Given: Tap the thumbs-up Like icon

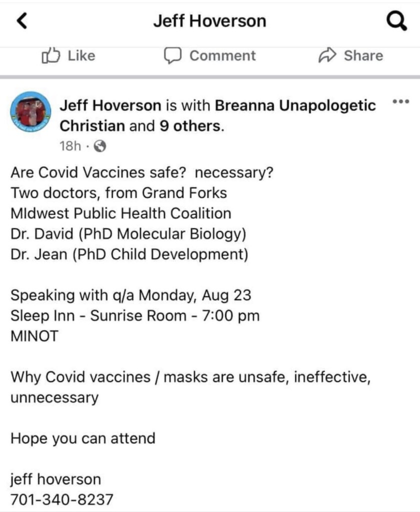Looking at the screenshot, I should click(x=51, y=55).
